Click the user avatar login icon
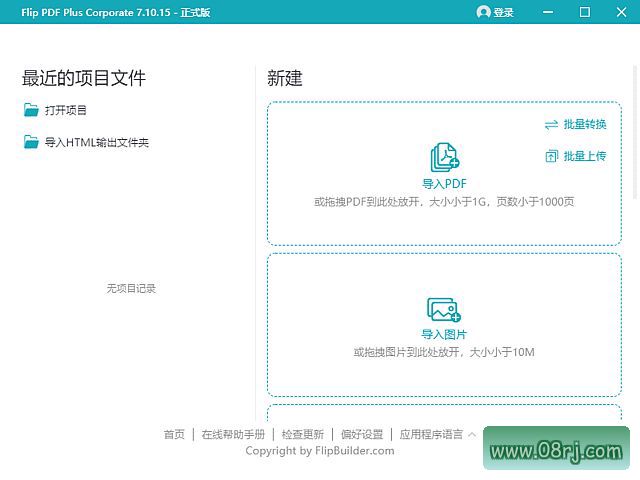Screen dimensions: 640x480 pyautogui.click(x=483, y=12)
